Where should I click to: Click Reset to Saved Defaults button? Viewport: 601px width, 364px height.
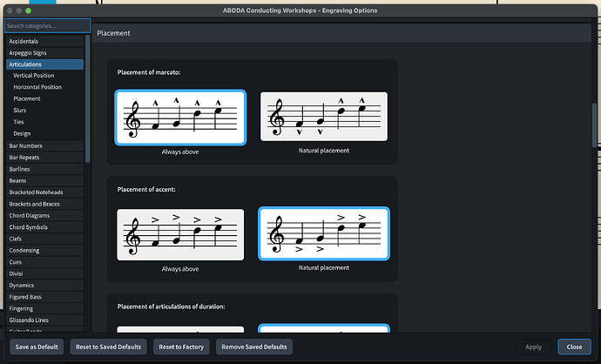tap(109, 347)
